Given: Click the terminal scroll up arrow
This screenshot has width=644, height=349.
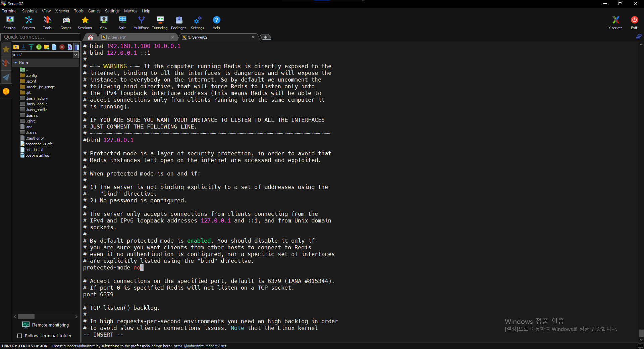Looking at the screenshot, I should [641, 44].
